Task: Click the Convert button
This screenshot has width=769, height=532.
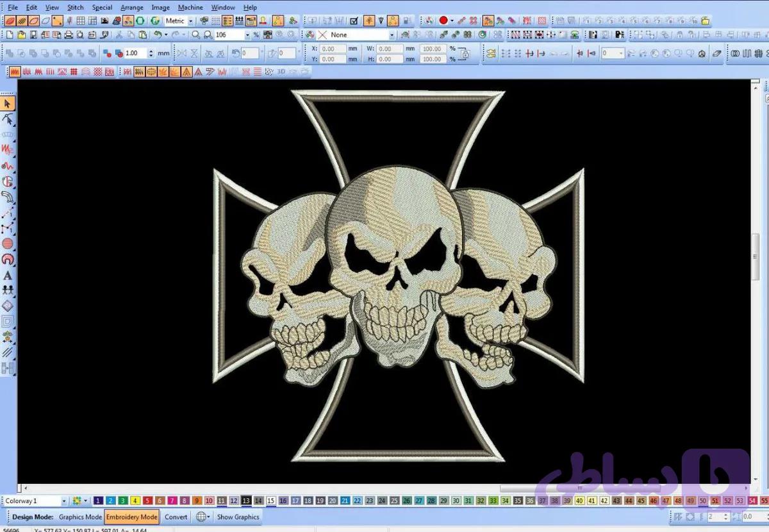Action: pyautogui.click(x=176, y=517)
